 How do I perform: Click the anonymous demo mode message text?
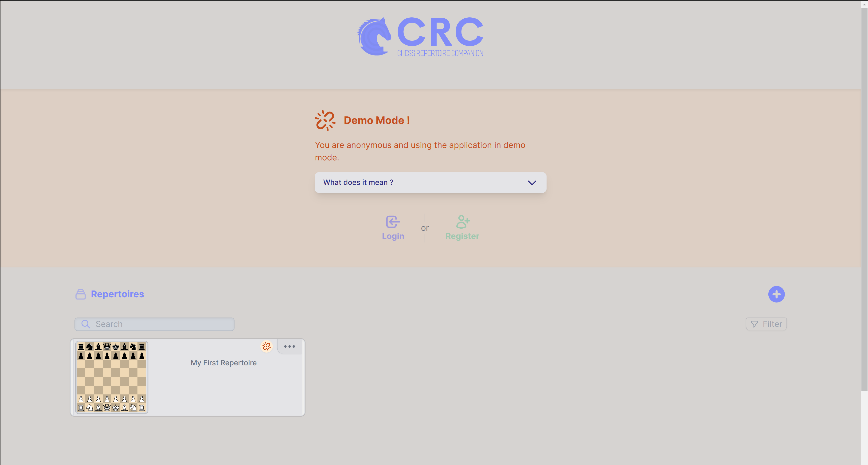click(x=420, y=151)
